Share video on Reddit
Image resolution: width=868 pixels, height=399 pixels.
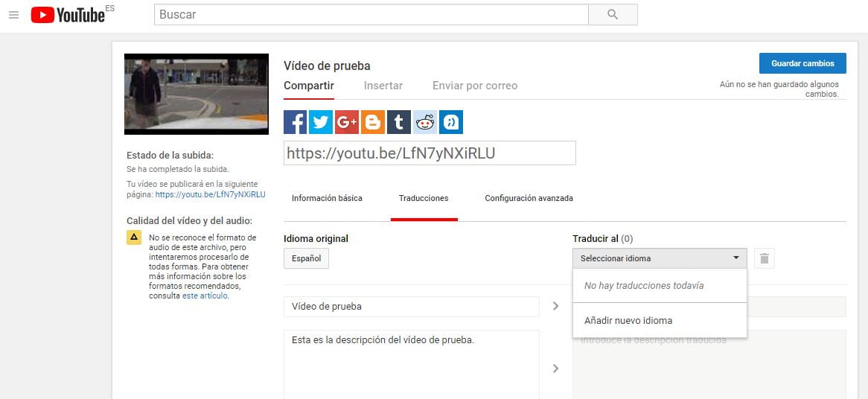pos(425,122)
